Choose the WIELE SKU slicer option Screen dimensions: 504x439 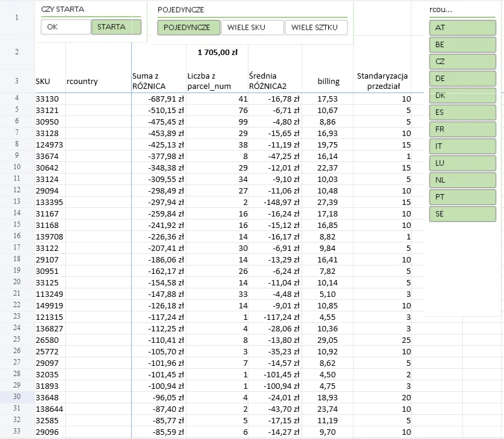coord(251,28)
